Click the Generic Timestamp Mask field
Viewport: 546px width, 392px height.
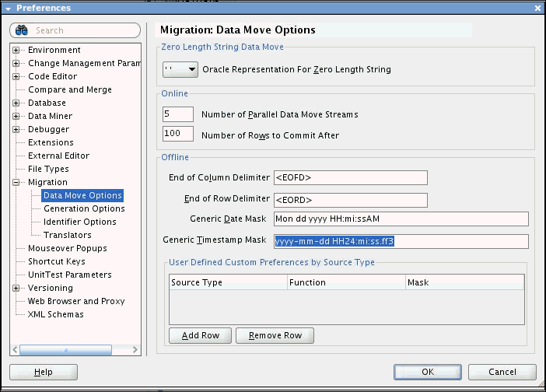(x=401, y=241)
